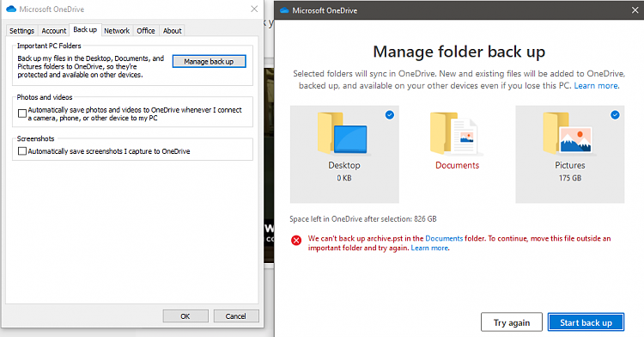Click the Pictures 175 GB size text

click(570, 178)
